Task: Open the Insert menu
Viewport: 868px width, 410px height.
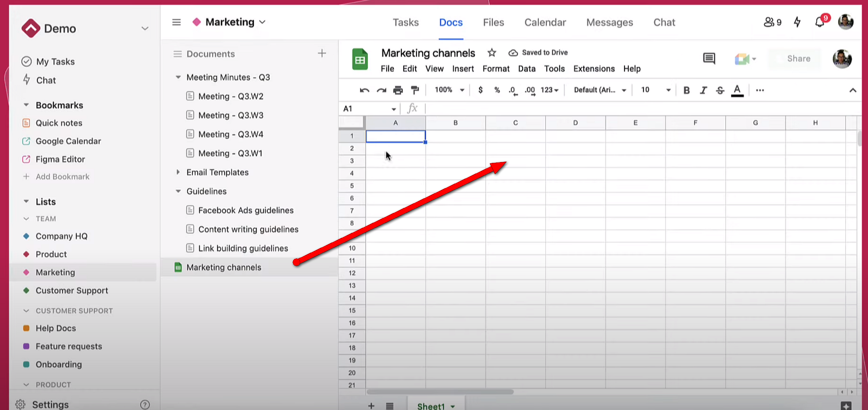Action: point(463,69)
